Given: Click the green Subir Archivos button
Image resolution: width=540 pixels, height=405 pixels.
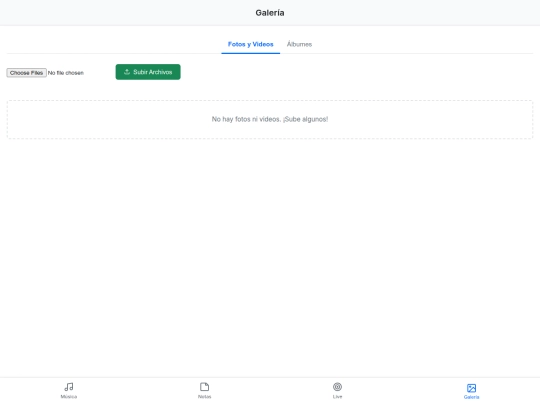Looking at the screenshot, I should tap(148, 72).
